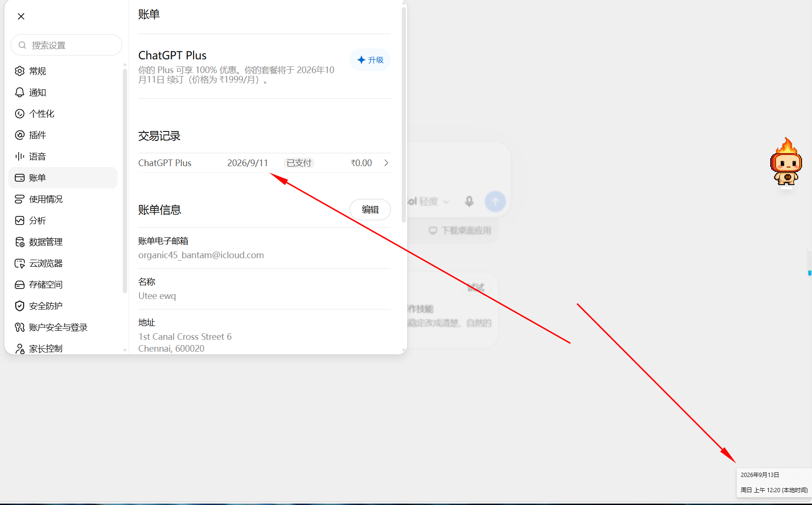Click the scrollbar thumb of the billing content panel

404,114
